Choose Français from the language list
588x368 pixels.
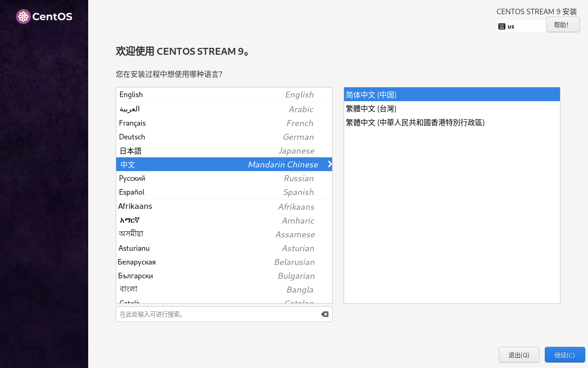tap(224, 123)
